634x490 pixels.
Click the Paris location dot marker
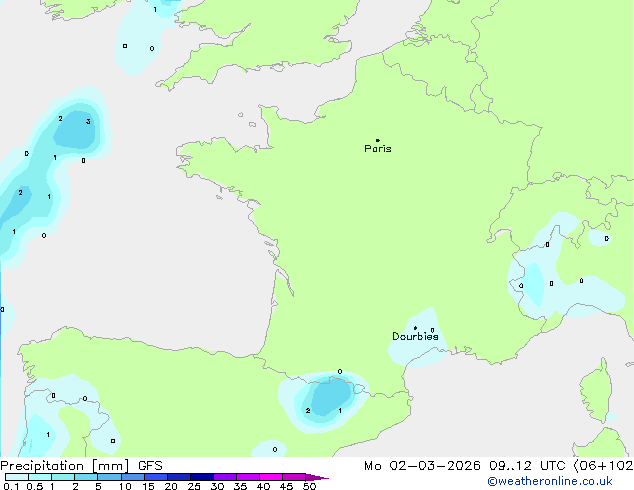[378, 140]
